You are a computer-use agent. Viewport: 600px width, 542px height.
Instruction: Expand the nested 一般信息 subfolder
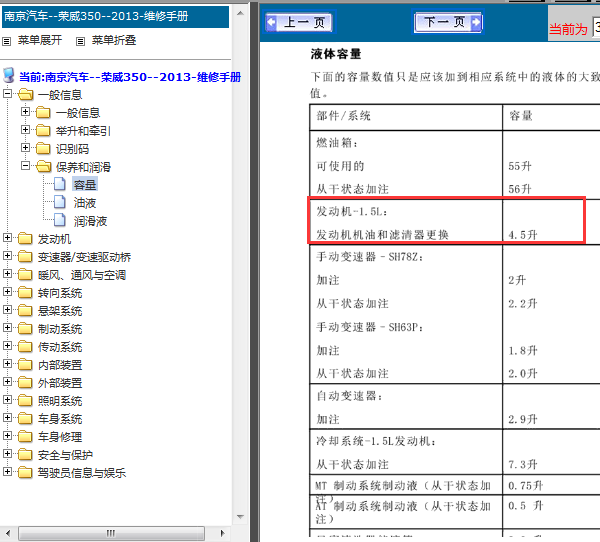25,111
